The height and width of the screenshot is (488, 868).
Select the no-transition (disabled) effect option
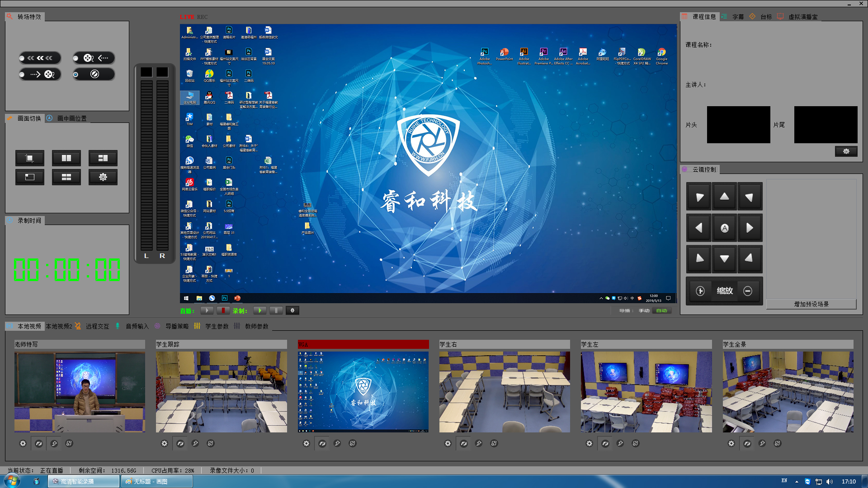pos(94,74)
